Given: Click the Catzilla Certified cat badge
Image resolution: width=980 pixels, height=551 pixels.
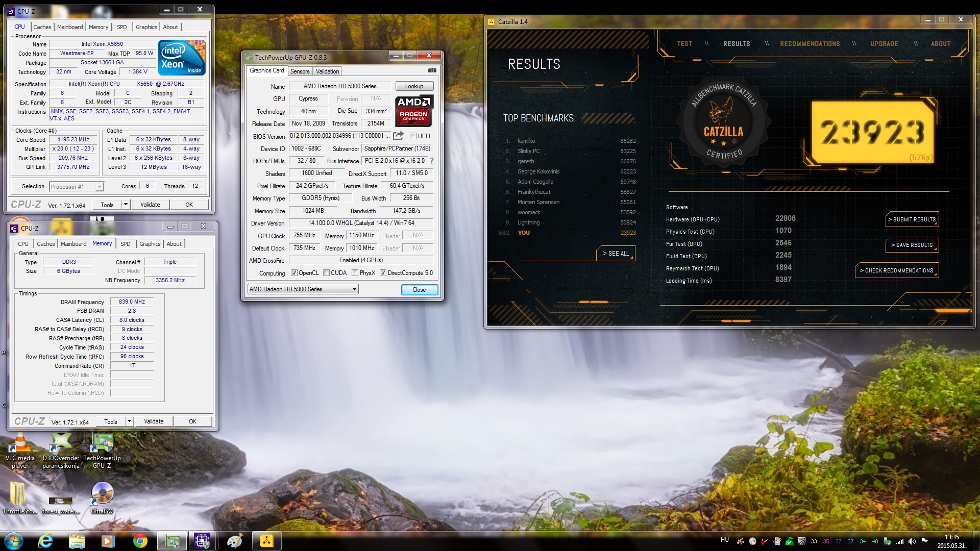Looking at the screenshot, I should 723,123.
